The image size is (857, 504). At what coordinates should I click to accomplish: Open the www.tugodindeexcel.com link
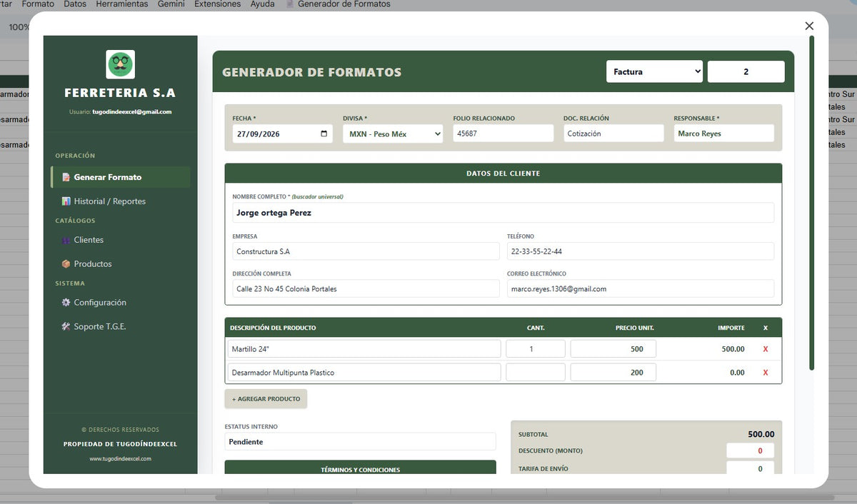click(x=120, y=459)
